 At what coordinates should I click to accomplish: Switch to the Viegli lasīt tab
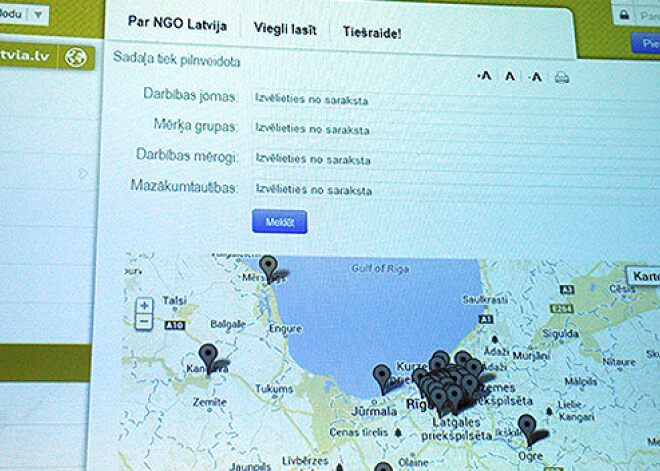[x=285, y=29]
